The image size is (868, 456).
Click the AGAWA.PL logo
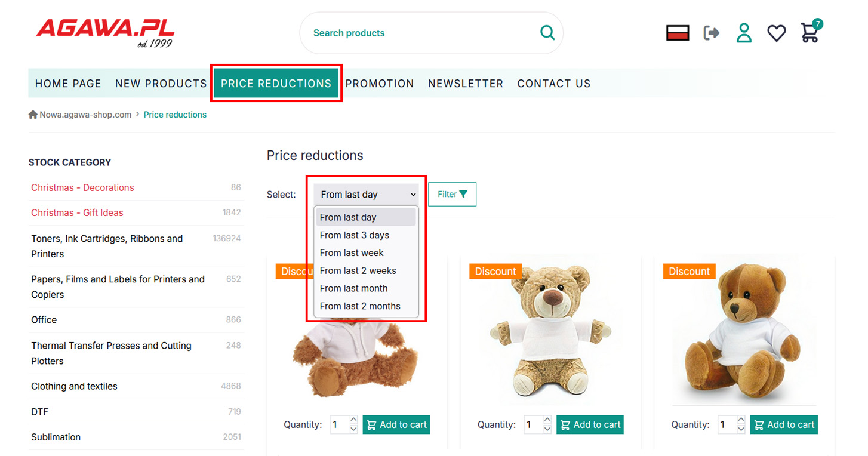point(105,32)
